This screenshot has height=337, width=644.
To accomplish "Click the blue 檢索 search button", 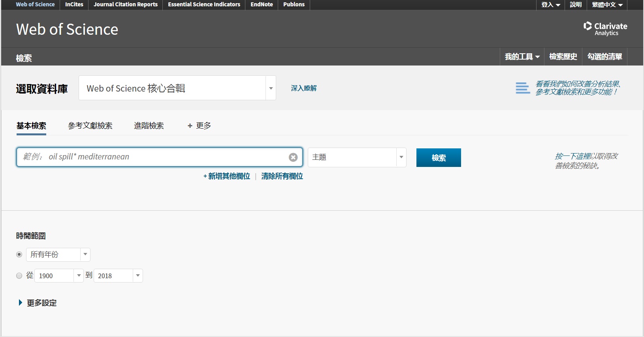I will point(439,157).
